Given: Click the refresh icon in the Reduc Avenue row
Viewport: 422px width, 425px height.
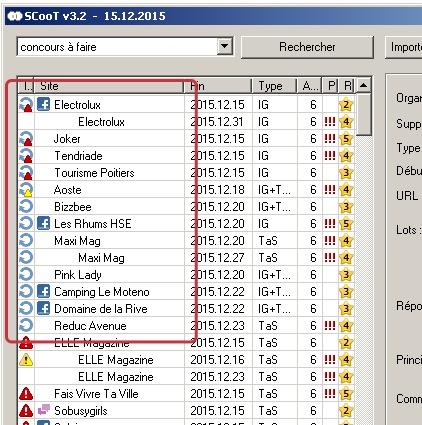Looking at the screenshot, I should (26, 325).
